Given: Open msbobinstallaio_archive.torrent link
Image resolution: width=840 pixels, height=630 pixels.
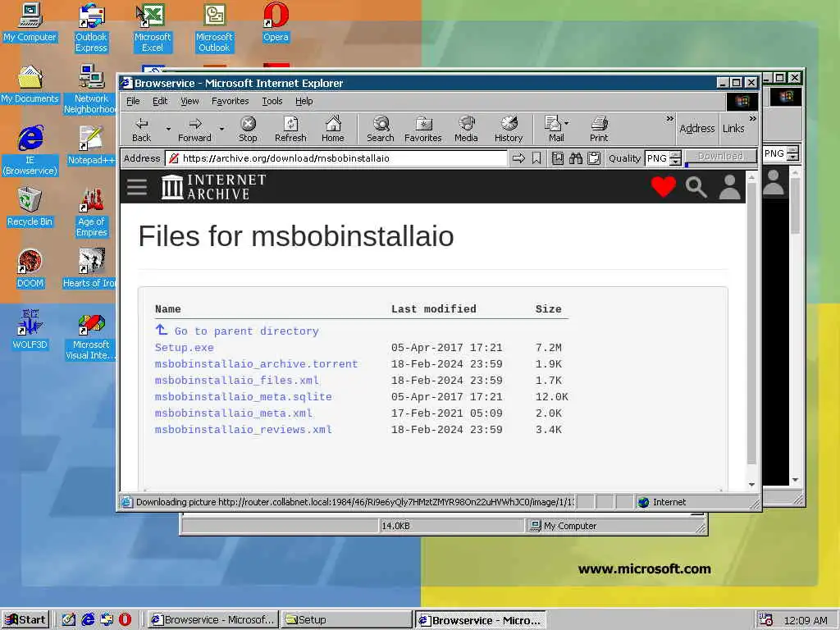Looking at the screenshot, I should (x=256, y=364).
